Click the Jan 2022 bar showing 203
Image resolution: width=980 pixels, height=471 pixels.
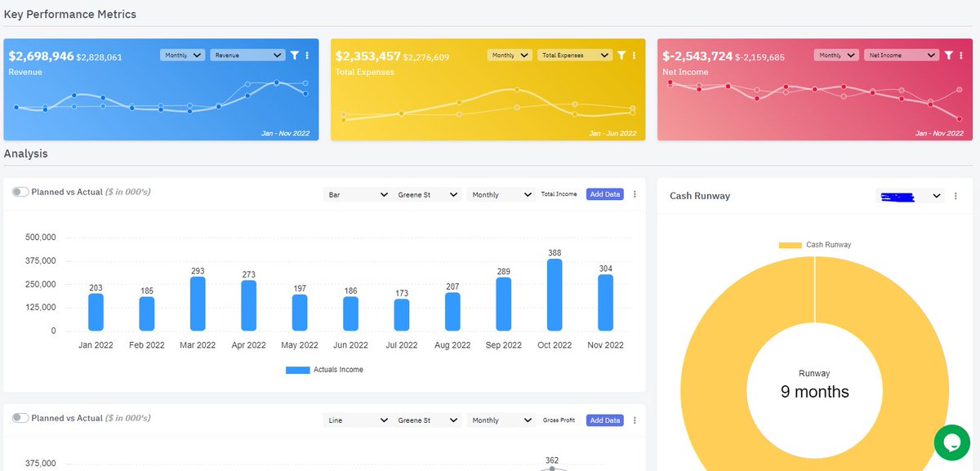tap(96, 312)
